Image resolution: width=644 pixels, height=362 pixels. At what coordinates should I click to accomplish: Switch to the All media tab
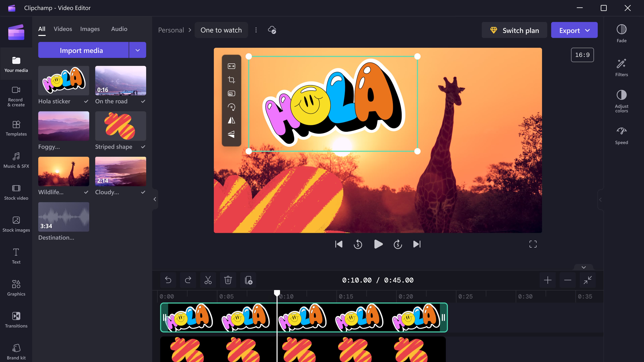pos(42,29)
